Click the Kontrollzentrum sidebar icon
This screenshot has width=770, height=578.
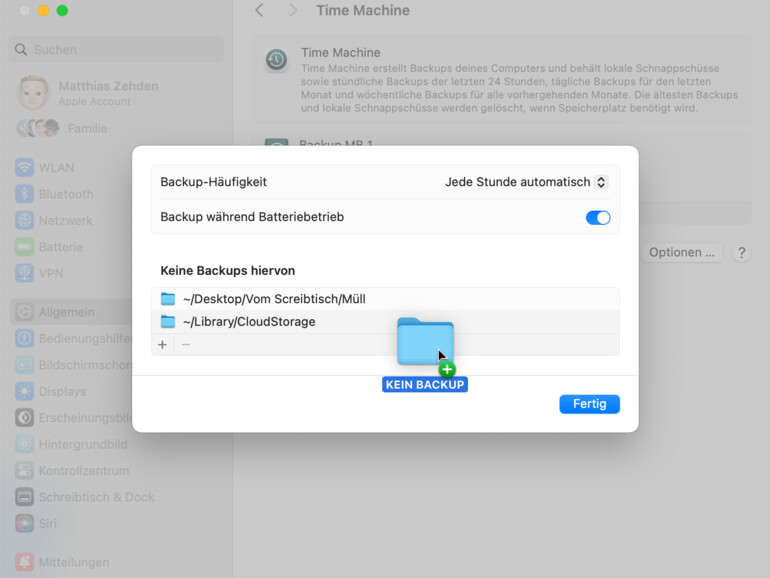(x=25, y=470)
